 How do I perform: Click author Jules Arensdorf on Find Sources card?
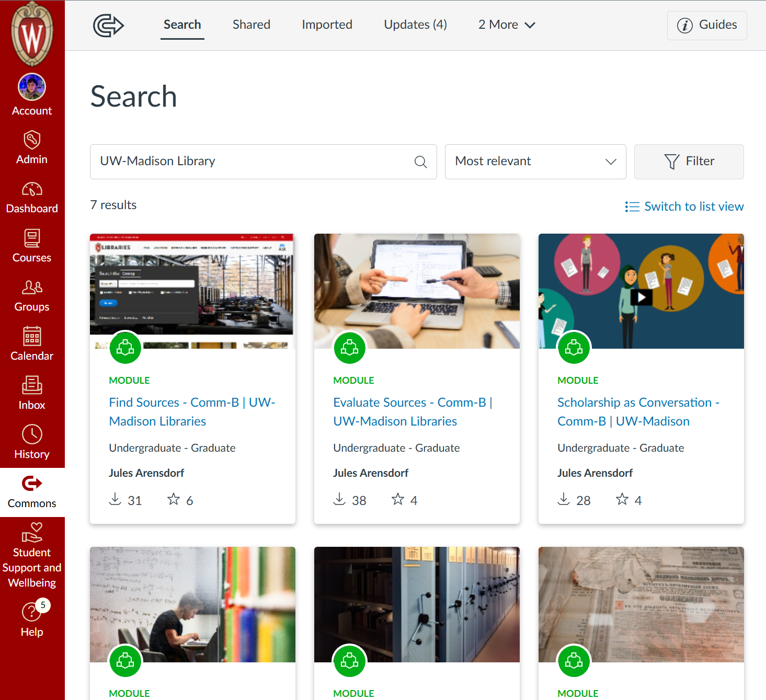[x=146, y=473]
